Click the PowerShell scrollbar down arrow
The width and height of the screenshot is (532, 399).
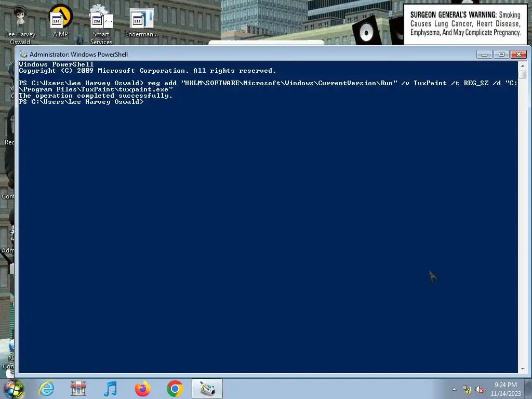coord(523,368)
